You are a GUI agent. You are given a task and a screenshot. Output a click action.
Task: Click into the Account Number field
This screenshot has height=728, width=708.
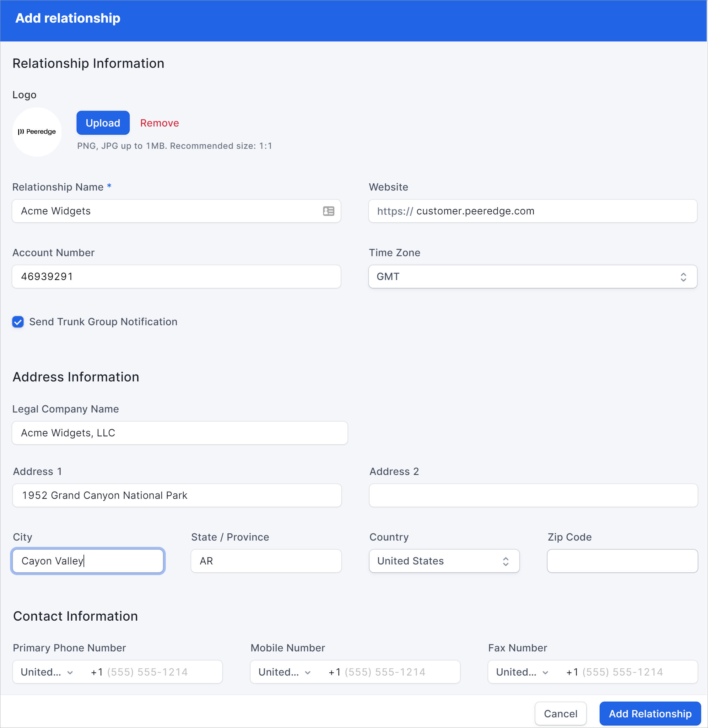point(176,277)
